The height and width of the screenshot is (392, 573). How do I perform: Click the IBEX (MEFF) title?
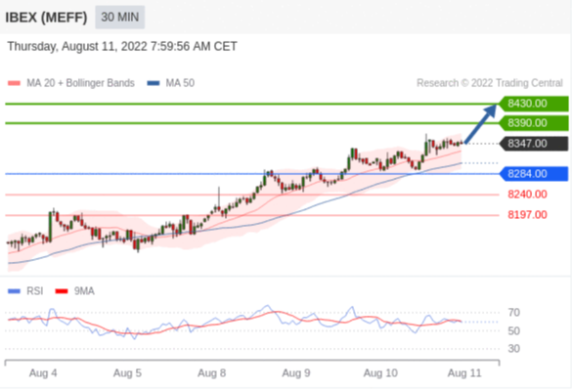46,18
